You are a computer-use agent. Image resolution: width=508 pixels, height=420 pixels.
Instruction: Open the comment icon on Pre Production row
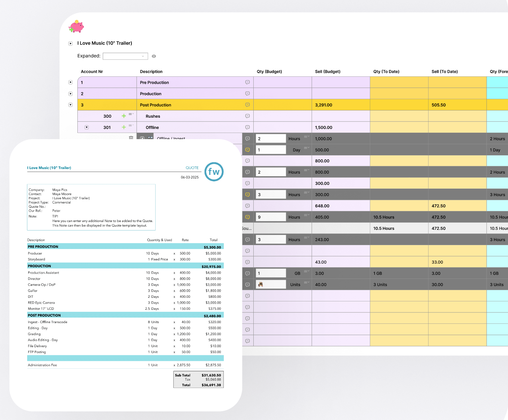click(x=247, y=82)
